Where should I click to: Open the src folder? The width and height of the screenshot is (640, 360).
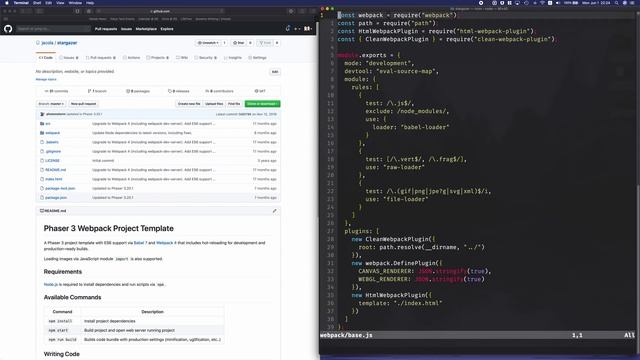tap(48, 124)
